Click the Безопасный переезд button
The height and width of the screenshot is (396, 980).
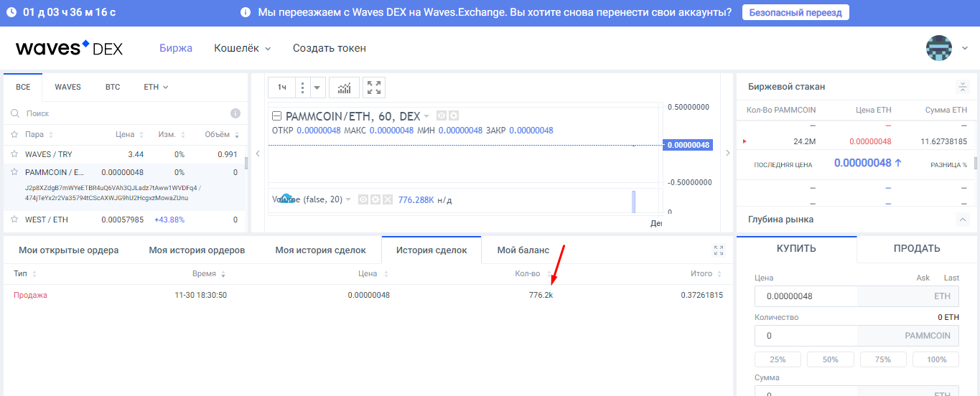coord(795,13)
